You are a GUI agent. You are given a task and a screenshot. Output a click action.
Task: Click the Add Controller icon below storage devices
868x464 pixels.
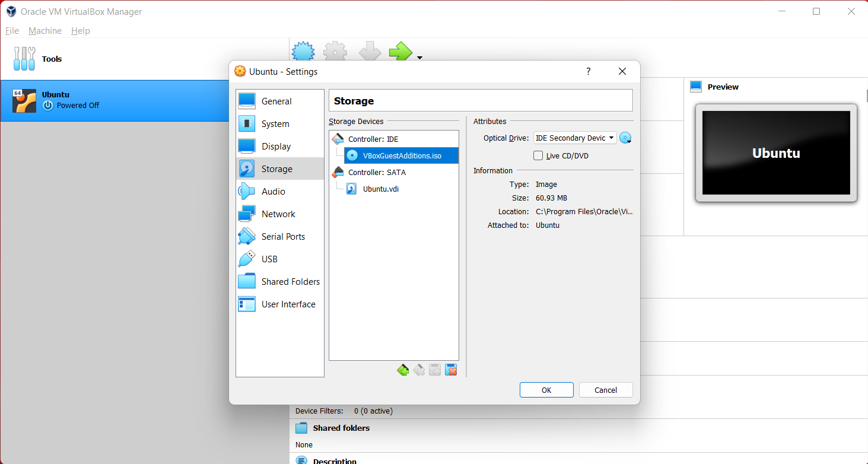coord(403,369)
